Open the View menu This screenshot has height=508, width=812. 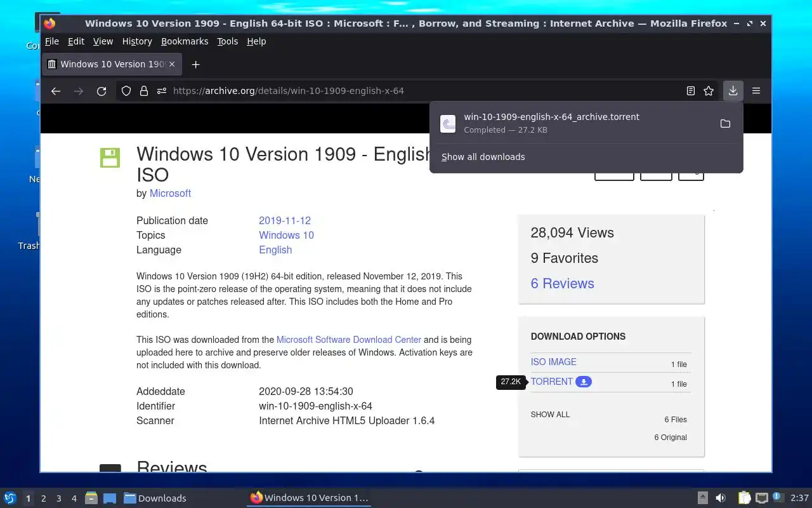[x=103, y=41]
